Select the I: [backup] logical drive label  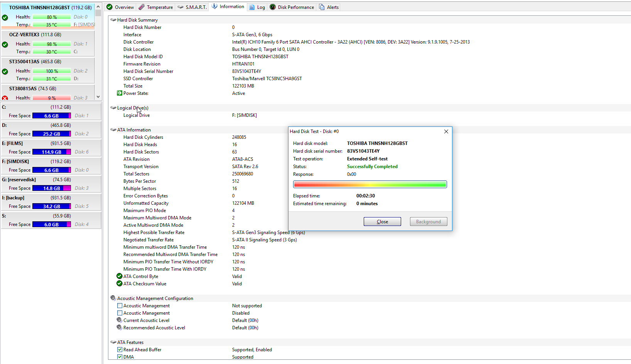tap(13, 197)
